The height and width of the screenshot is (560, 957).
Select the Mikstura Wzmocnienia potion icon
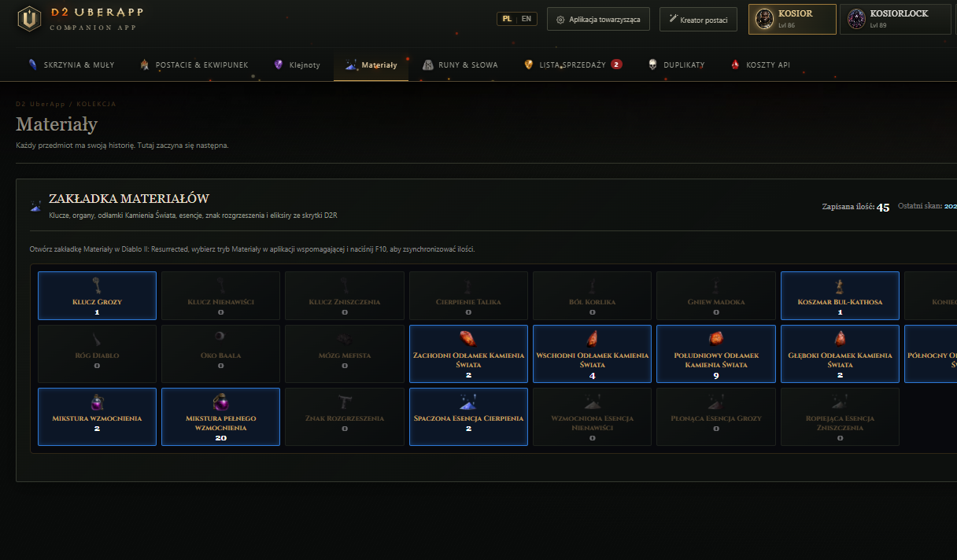tap(97, 402)
